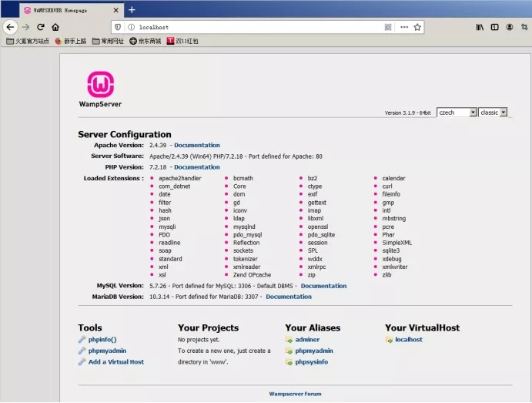The height and width of the screenshot is (403, 532).
Task: Visit the Wampserver Forum link
Action: pos(295,394)
